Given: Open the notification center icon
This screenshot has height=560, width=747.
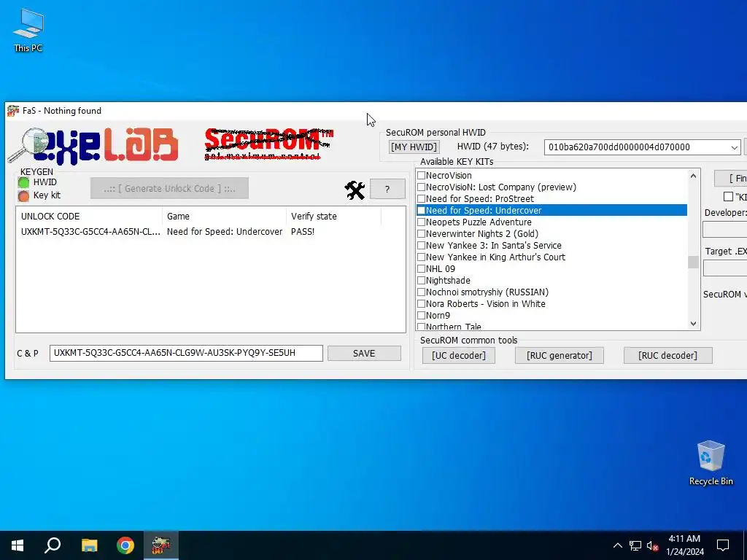Looking at the screenshot, I should tap(723, 545).
